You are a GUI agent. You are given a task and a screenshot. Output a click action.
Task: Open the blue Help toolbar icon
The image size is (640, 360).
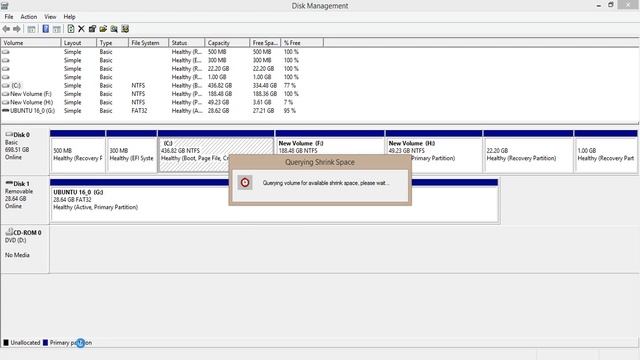tap(46, 29)
